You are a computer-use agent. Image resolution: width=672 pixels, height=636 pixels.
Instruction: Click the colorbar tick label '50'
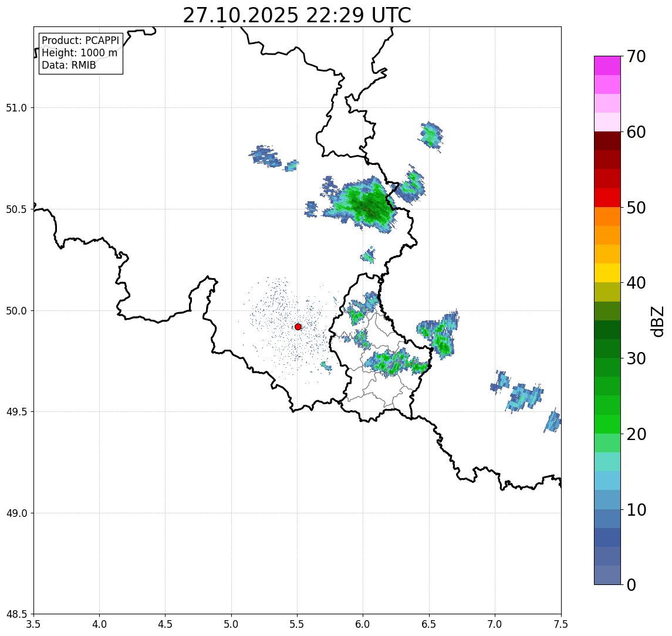[636, 208]
